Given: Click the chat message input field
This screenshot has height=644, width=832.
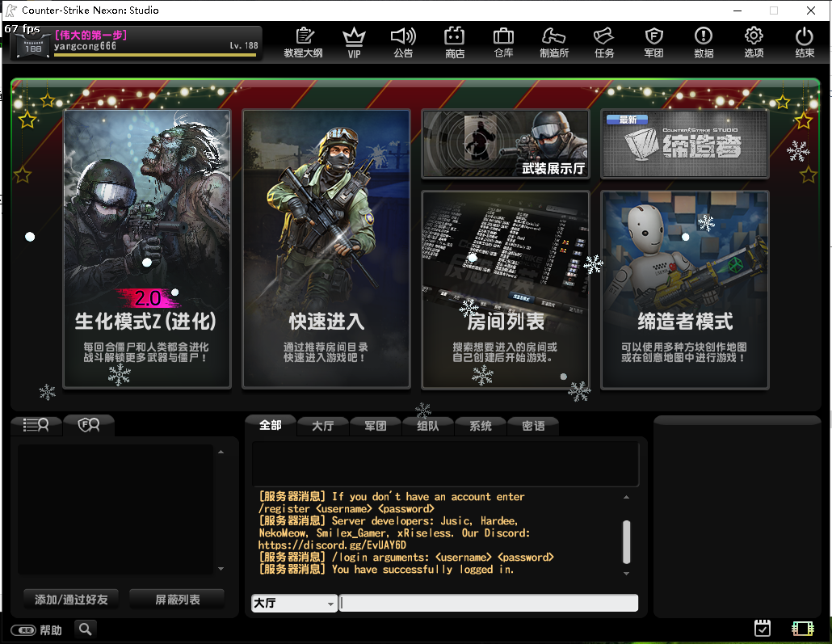Looking at the screenshot, I should (x=489, y=603).
